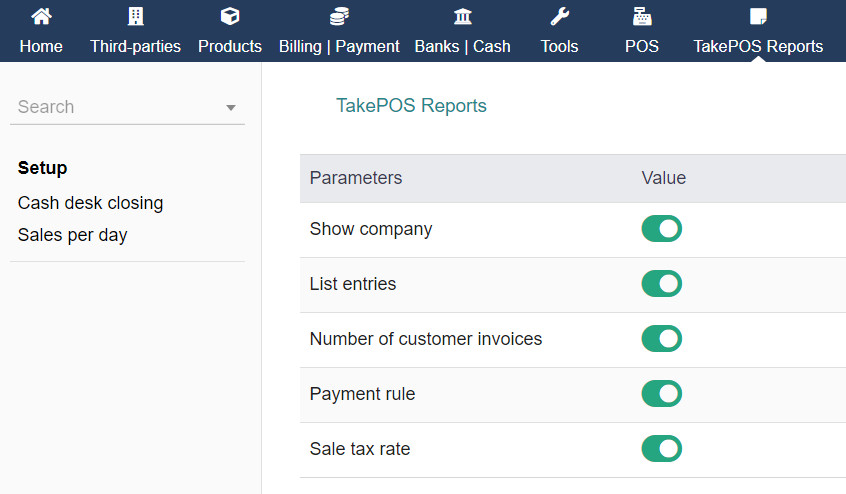Open Sales per day report link
The width and height of the screenshot is (846, 494).
coord(72,235)
